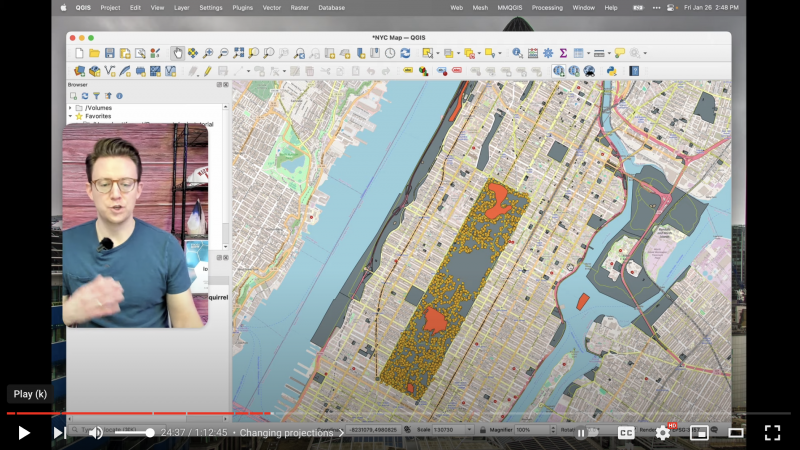Click Filter Browser funnel icon
Screen dimensions: 800x450
coord(96,96)
